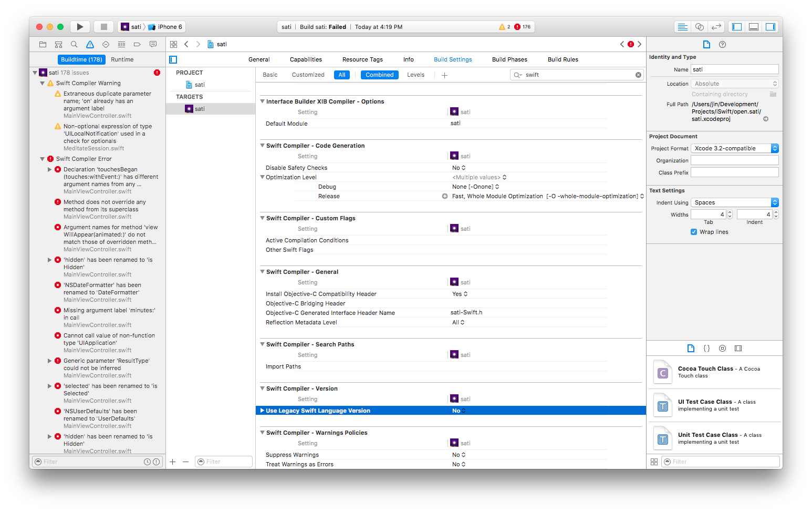Screen dimensions: 812x511
Task: Go back in editor history
Action: 186,44
